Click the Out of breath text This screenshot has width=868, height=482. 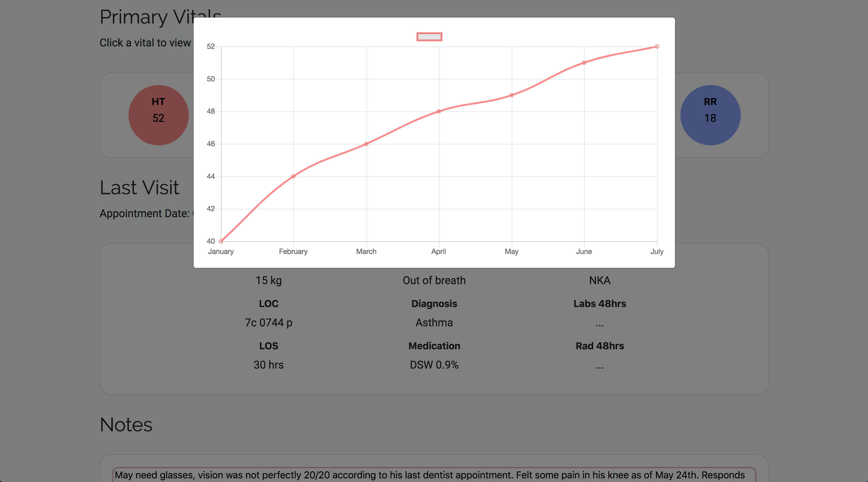tap(434, 281)
